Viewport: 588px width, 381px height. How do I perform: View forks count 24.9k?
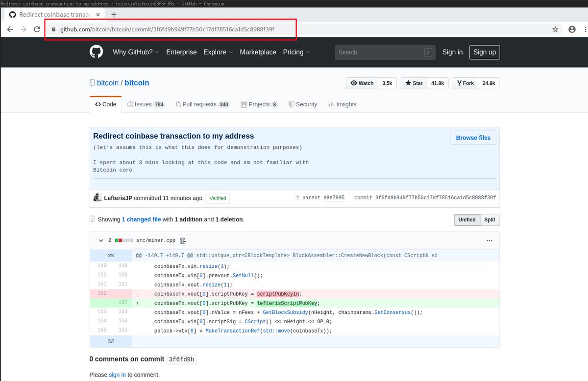coord(489,83)
